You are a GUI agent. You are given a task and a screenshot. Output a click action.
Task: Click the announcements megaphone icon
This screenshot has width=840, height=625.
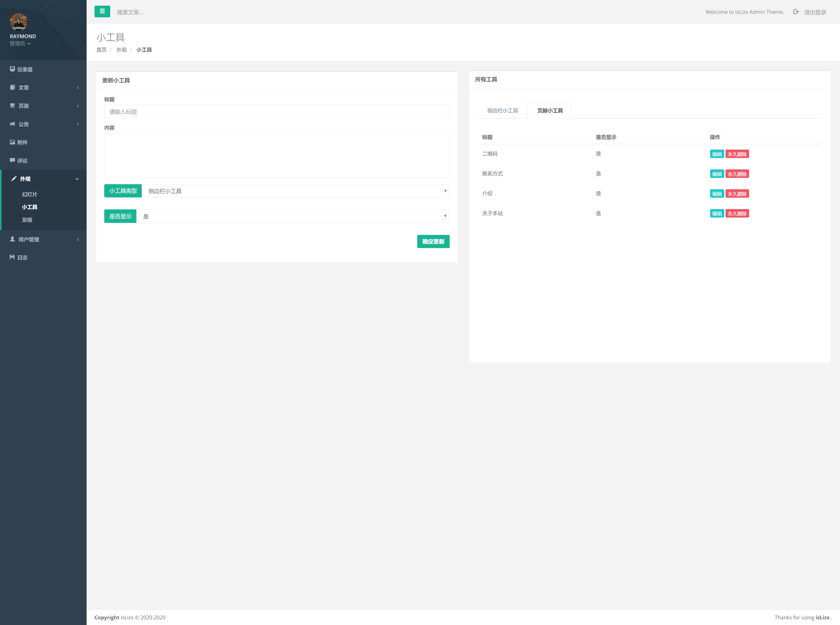pos(12,124)
